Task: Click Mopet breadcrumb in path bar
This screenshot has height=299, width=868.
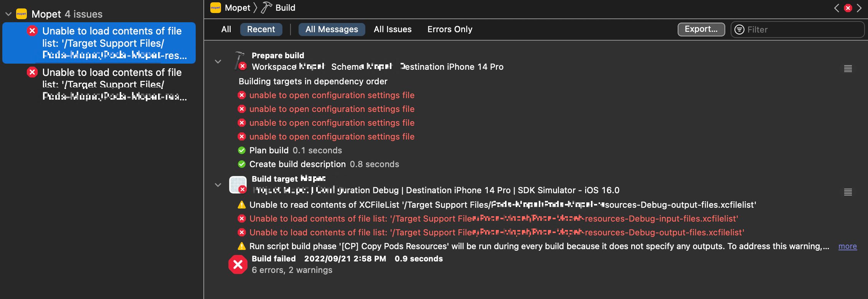Action: point(238,8)
